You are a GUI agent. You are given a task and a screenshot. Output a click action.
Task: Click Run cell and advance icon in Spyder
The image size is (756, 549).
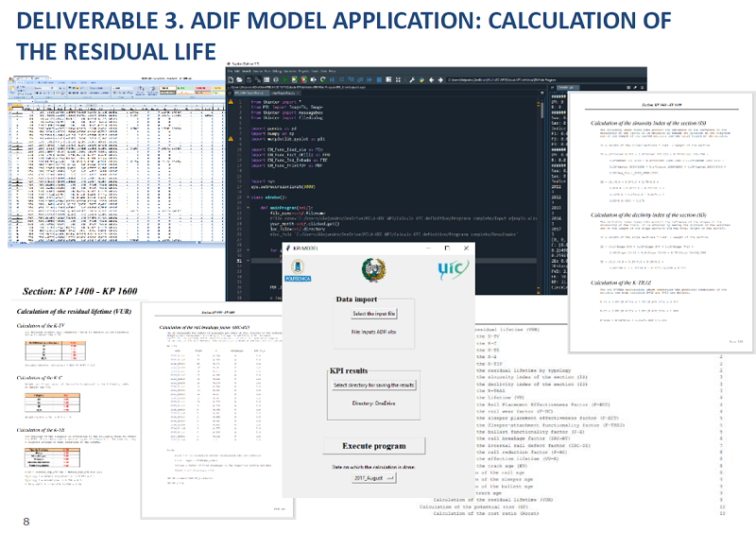point(304,79)
